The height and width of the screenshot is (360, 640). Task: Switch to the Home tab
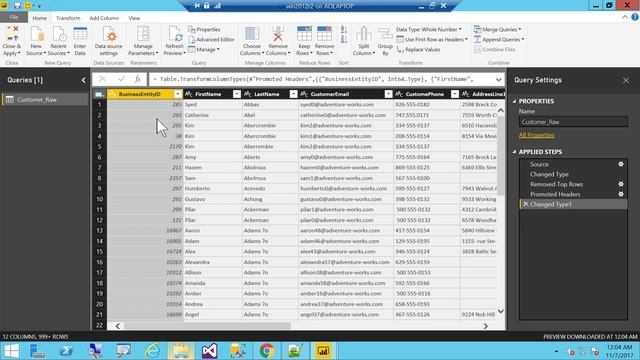(40, 18)
